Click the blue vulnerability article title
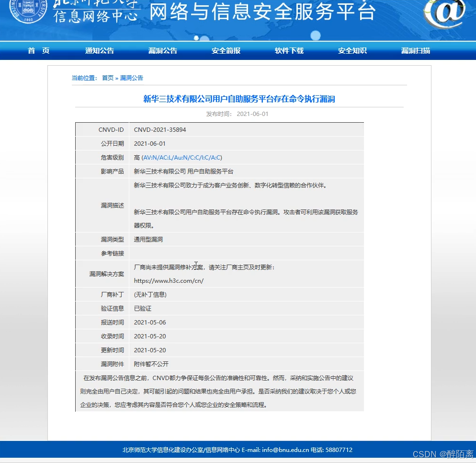The image size is (476, 463). pyautogui.click(x=239, y=99)
